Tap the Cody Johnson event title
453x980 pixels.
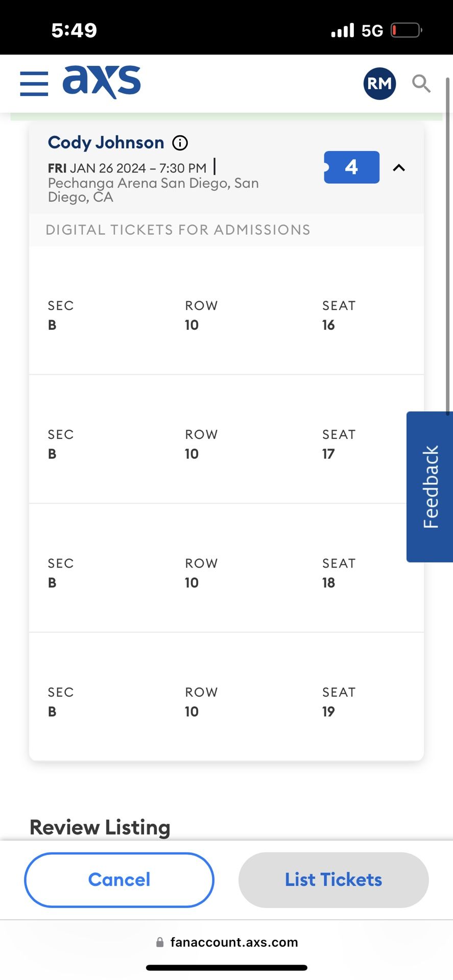[x=106, y=142]
